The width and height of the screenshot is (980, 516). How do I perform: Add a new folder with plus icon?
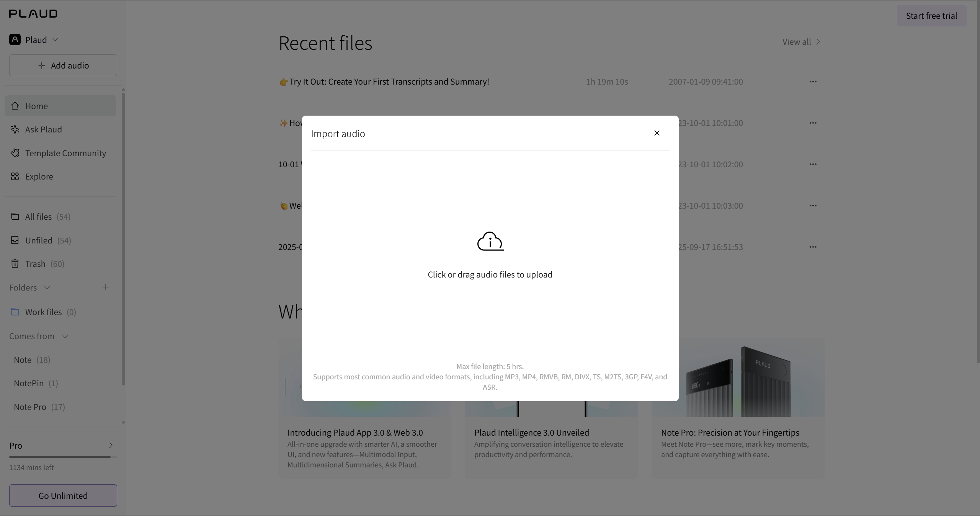pyautogui.click(x=106, y=287)
